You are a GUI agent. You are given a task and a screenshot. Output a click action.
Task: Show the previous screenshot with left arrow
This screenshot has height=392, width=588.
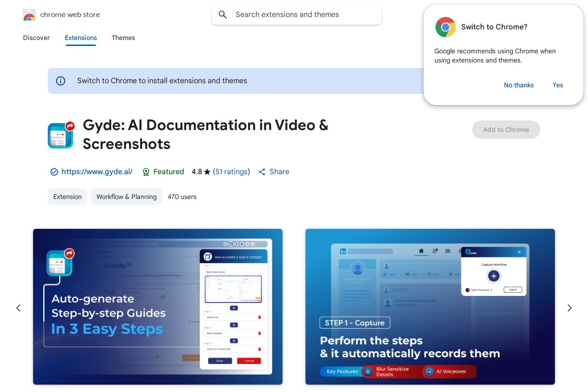click(18, 308)
